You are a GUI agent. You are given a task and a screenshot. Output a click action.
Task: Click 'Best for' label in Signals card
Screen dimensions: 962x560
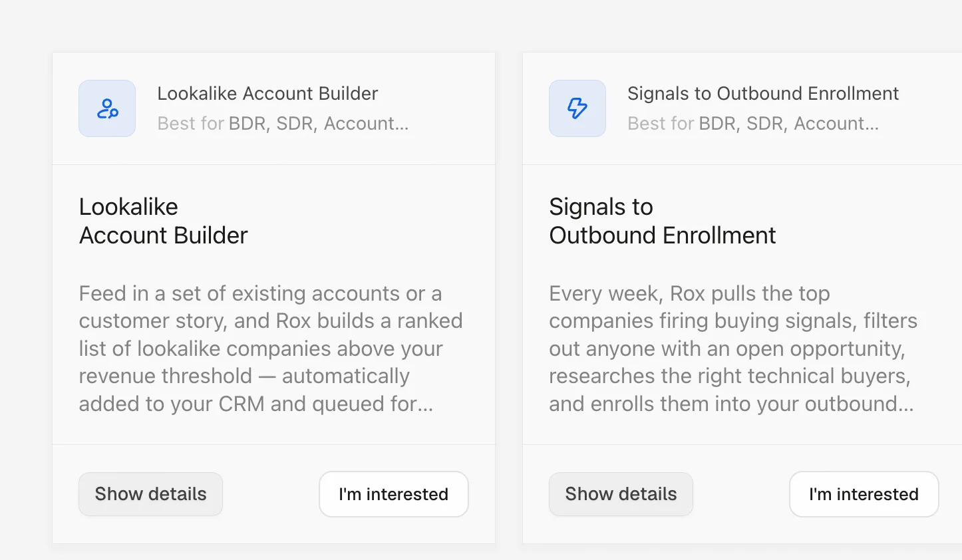661,124
